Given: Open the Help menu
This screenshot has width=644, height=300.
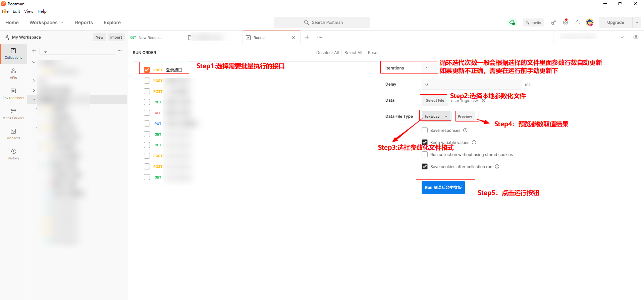Looking at the screenshot, I should pos(42,11).
